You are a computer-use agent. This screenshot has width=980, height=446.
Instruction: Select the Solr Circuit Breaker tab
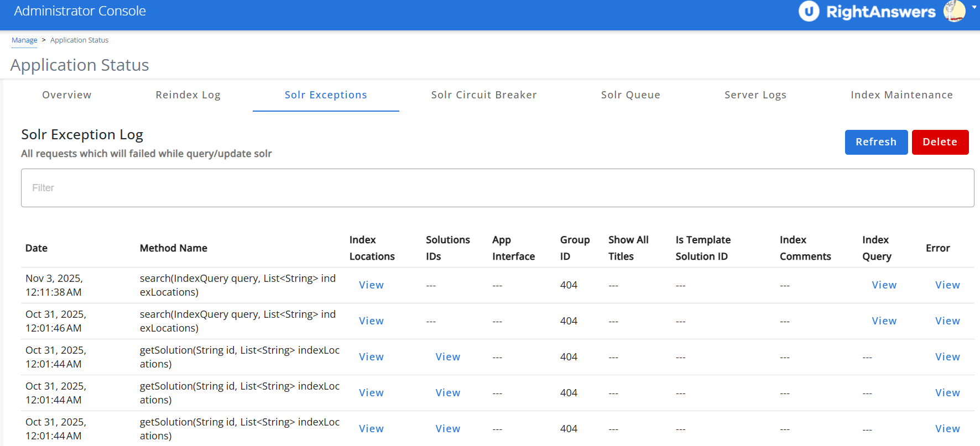coord(484,95)
